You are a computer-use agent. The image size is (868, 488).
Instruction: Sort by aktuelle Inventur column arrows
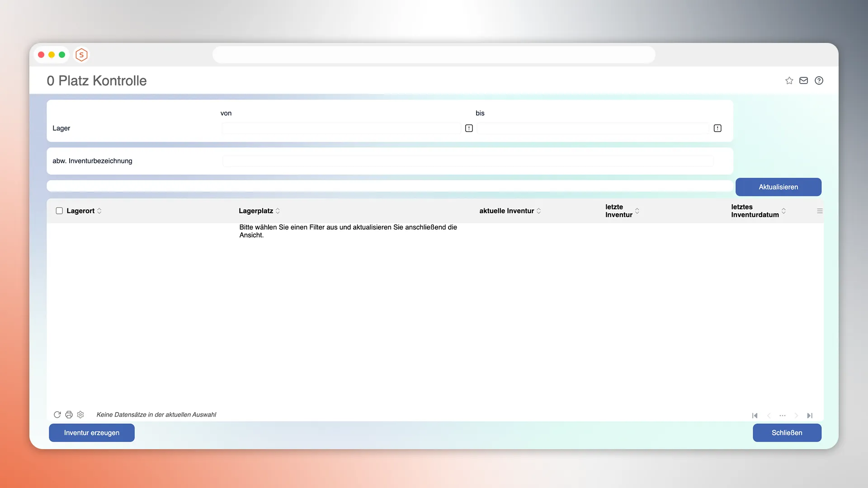tap(538, 211)
